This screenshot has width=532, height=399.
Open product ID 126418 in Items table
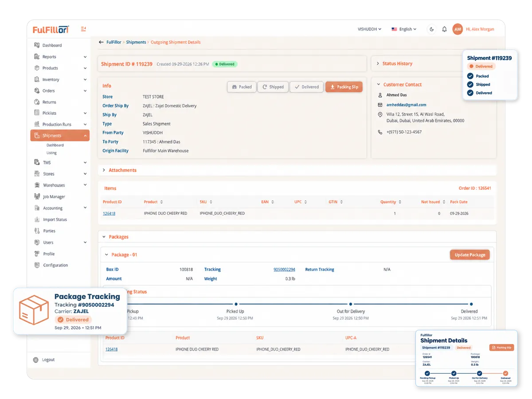109,213
